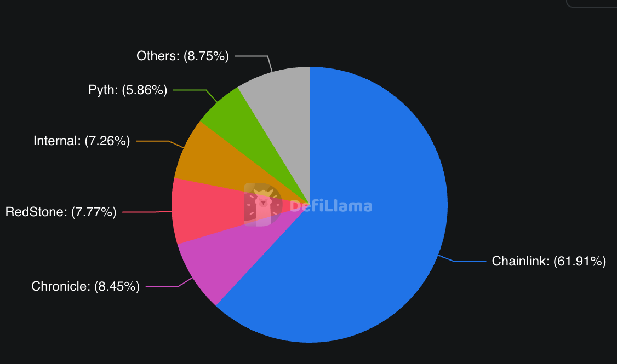Viewport: 617px width, 364px height.
Task: Select the Pyth (5.86%) label
Action: pyautogui.click(x=128, y=90)
